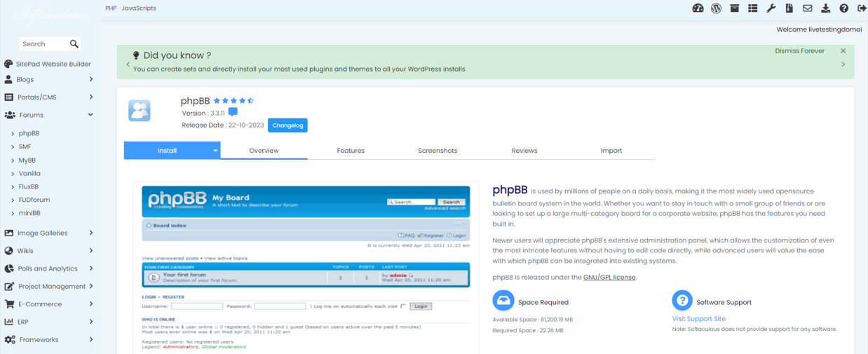
Task: Click the SitePad palette icon
Action: (x=8, y=64)
